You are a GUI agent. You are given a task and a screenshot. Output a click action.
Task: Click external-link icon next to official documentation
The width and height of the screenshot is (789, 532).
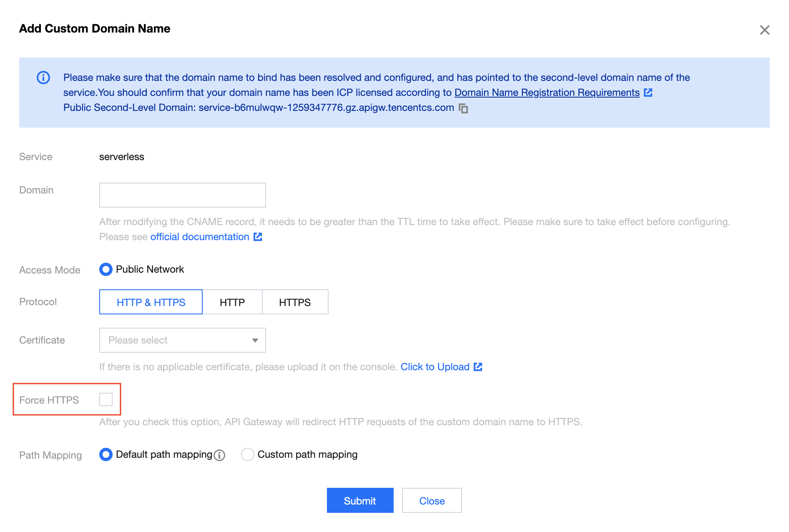258,237
